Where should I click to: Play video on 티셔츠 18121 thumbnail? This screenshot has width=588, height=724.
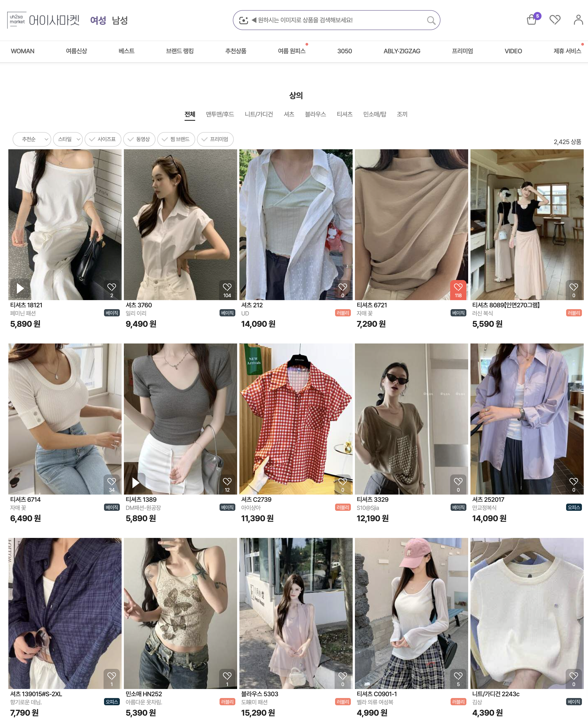20,288
